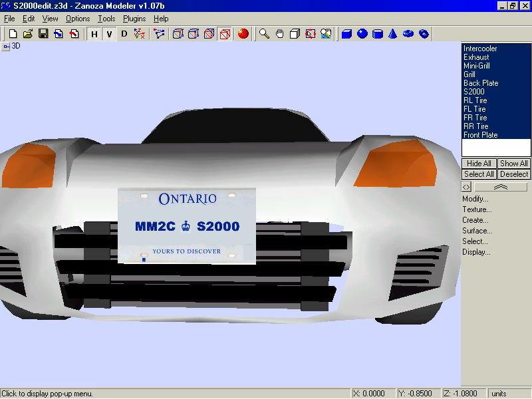
Task: Open the Plugins menu
Action: coord(134,19)
